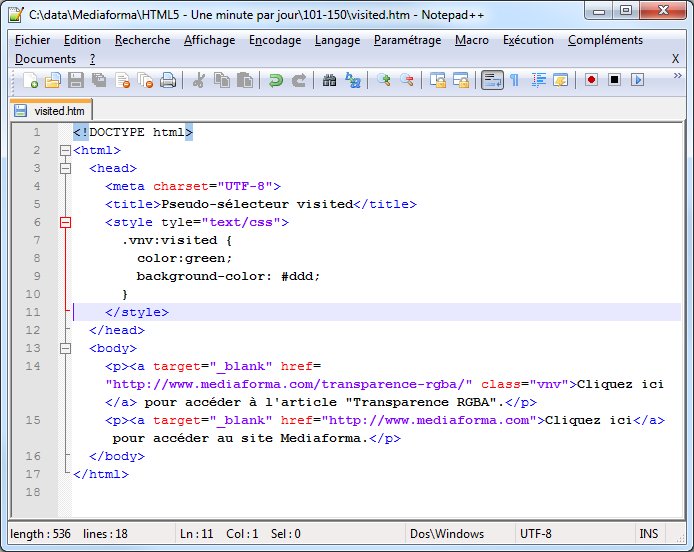Click the Zoom in magnifier icon
The image size is (694, 552).
coord(384,80)
